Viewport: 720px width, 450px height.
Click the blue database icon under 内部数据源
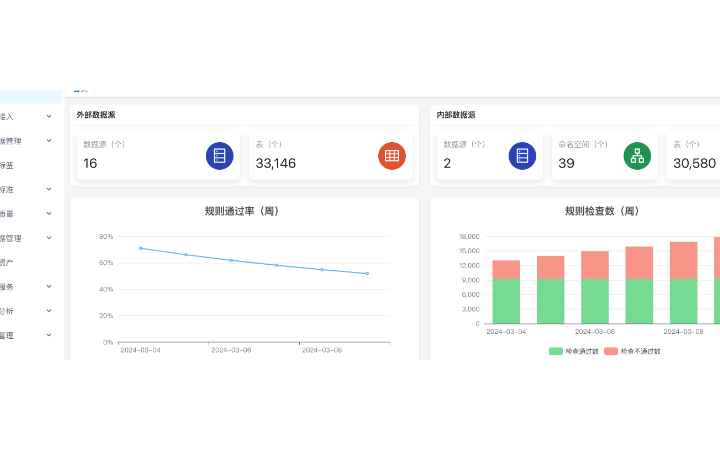tap(522, 156)
